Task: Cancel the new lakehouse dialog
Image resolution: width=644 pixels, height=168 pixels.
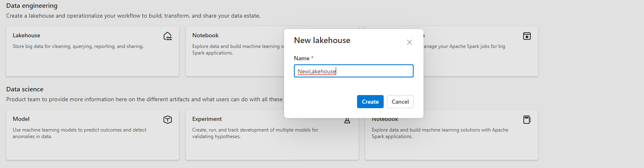Action: coord(400,102)
